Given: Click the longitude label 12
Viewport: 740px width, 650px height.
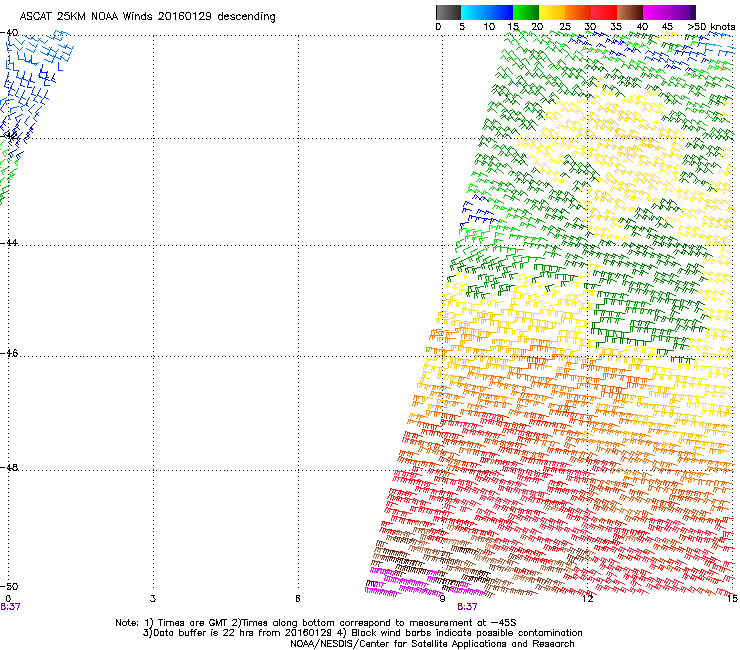Looking at the screenshot, I should pos(587,599).
